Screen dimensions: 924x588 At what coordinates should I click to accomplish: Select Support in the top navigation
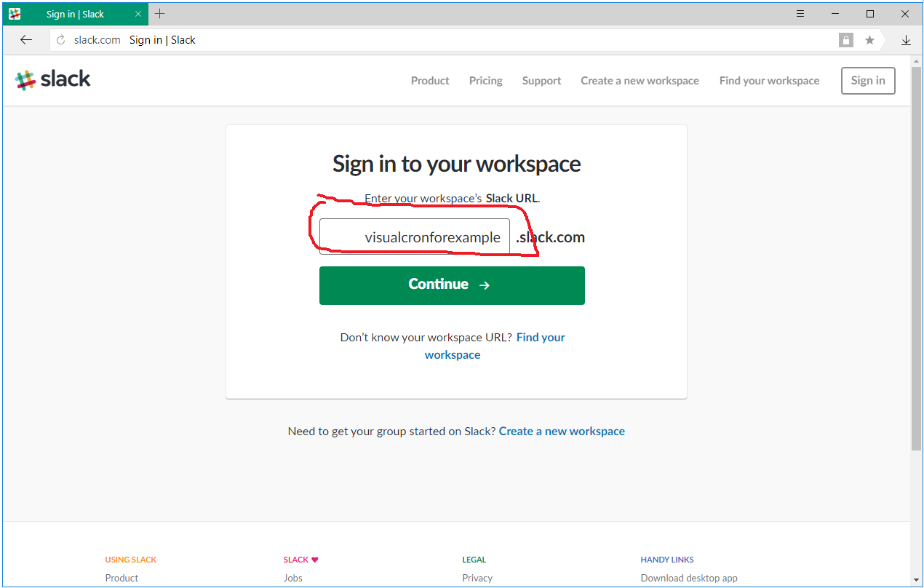pos(541,80)
